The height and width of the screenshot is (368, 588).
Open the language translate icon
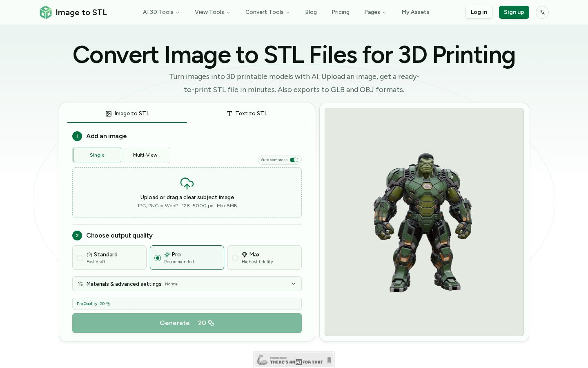(542, 12)
